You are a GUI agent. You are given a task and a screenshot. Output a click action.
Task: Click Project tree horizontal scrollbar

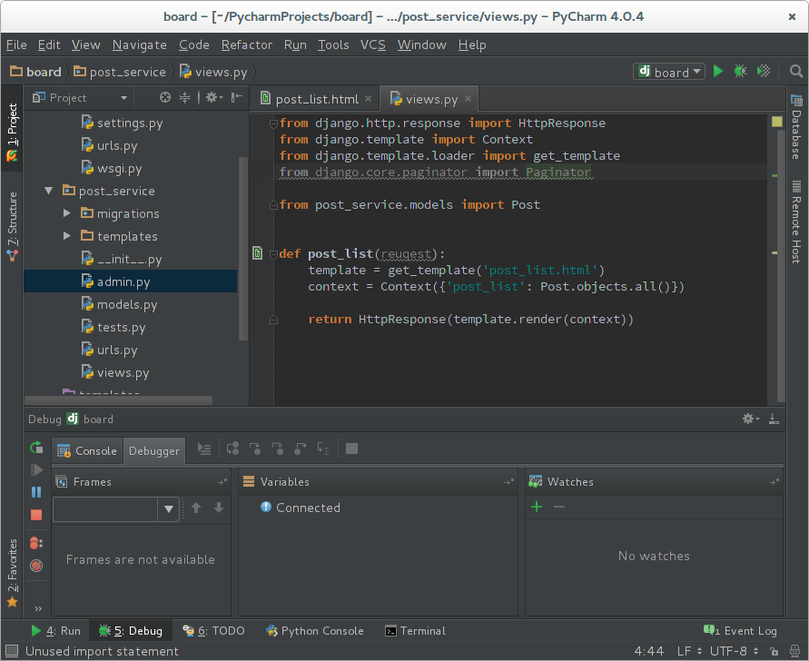(x=119, y=400)
